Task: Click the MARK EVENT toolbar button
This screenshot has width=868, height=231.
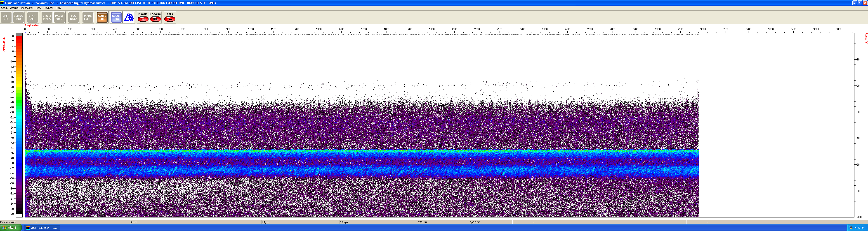Action: tap(88, 18)
